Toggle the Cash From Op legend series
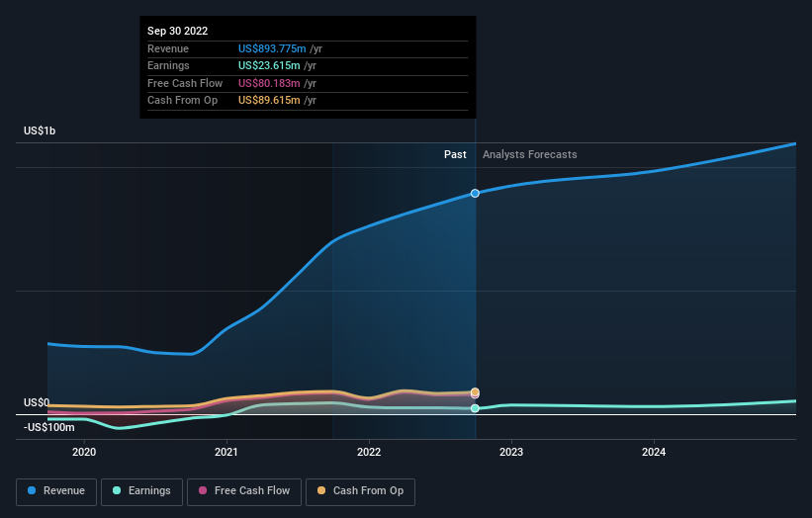 tap(360, 491)
